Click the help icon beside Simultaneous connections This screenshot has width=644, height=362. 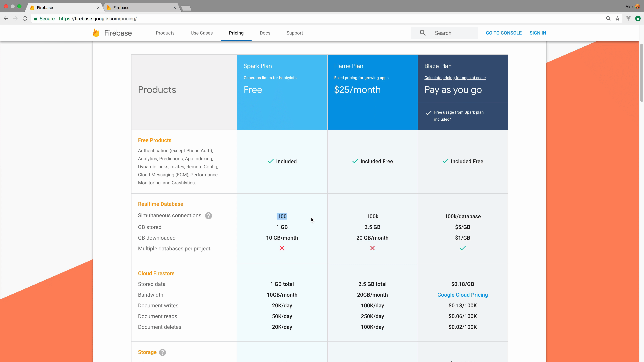pos(208,216)
